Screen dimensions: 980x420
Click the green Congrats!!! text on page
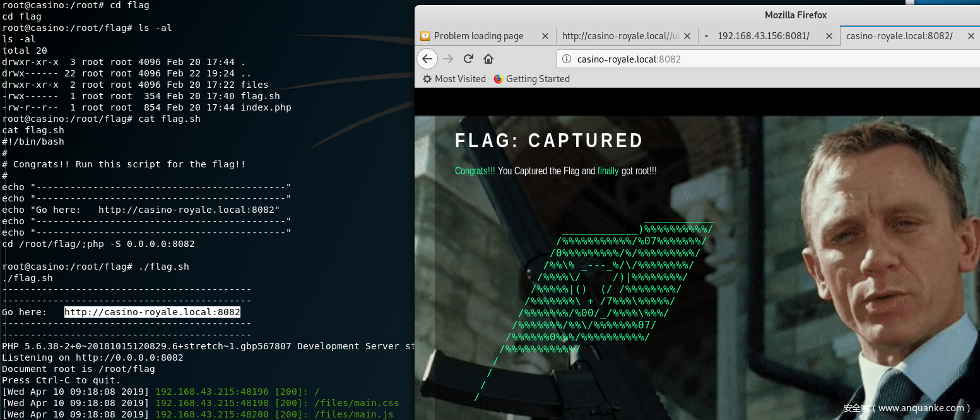(475, 171)
